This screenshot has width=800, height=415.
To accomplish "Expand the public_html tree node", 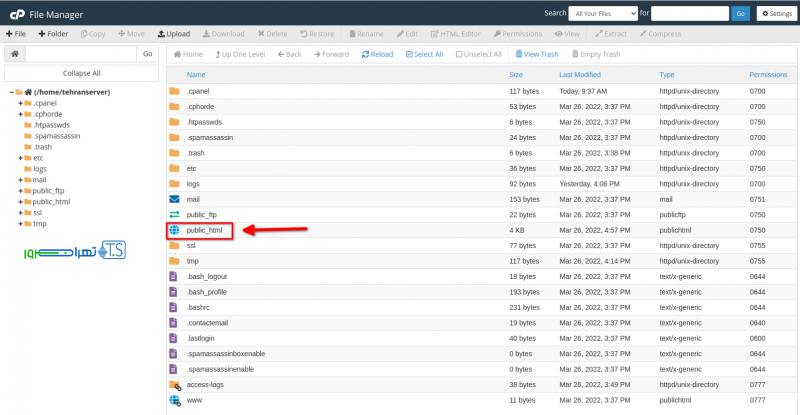I will 20,201.
